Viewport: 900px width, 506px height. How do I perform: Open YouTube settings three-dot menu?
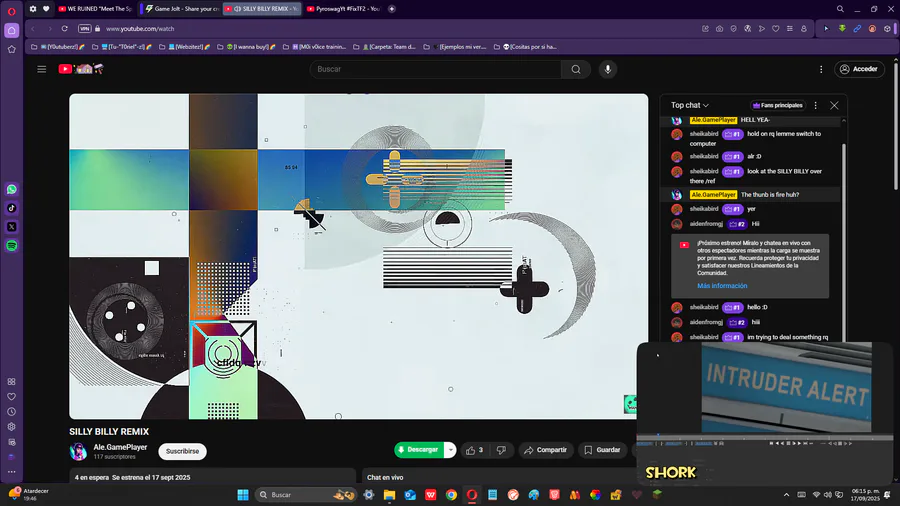point(821,69)
